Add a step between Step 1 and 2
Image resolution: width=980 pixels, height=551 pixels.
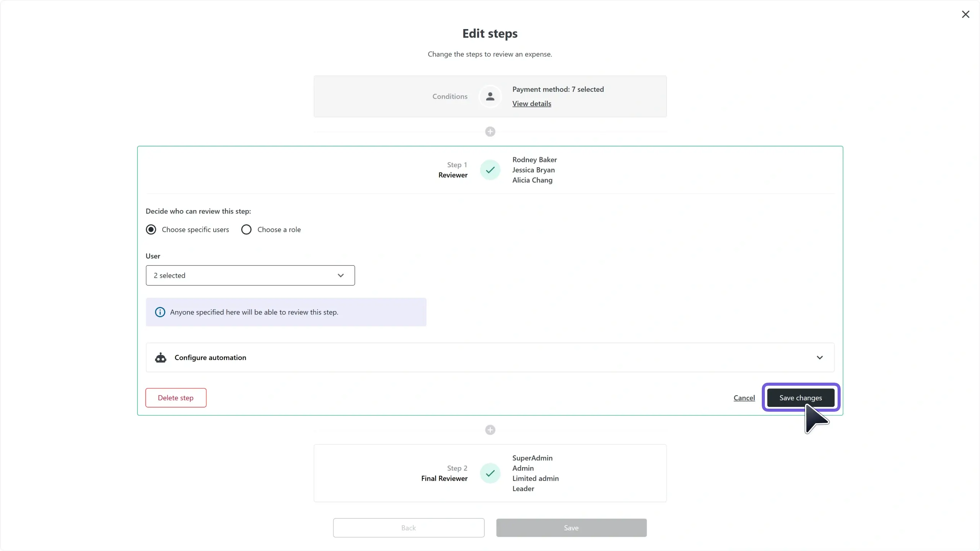tap(490, 430)
